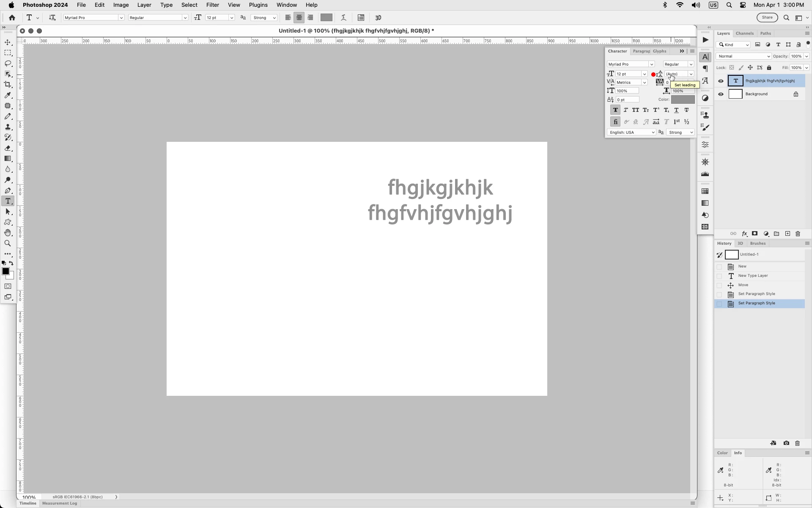
Task: Open the Filter menu
Action: coord(212,5)
